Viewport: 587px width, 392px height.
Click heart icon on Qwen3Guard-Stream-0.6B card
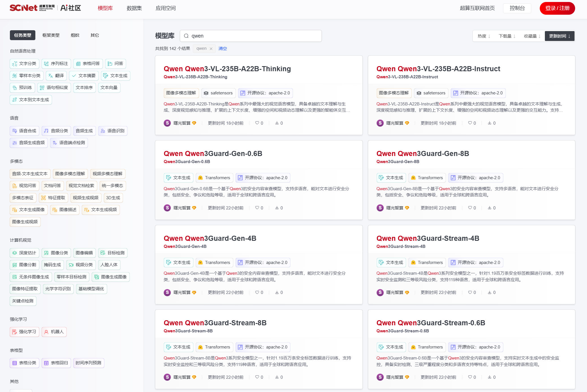tap(470, 377)
